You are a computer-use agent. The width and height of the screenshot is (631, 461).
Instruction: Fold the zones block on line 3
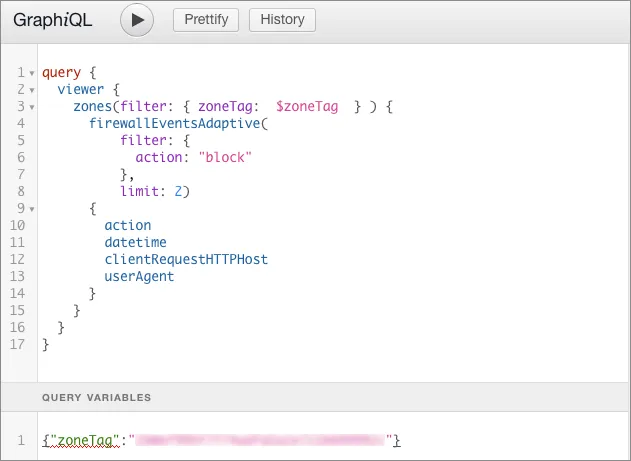click(32, 107)
